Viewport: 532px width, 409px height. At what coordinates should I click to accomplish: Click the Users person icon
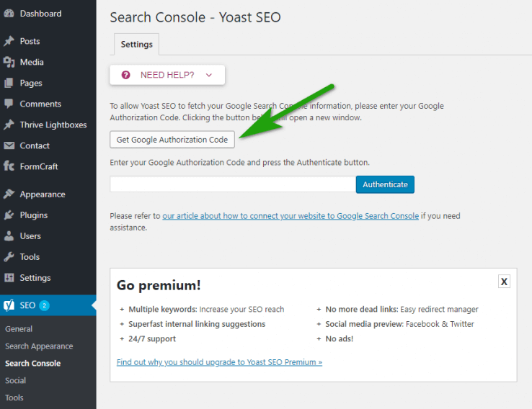tap(9, 236)
